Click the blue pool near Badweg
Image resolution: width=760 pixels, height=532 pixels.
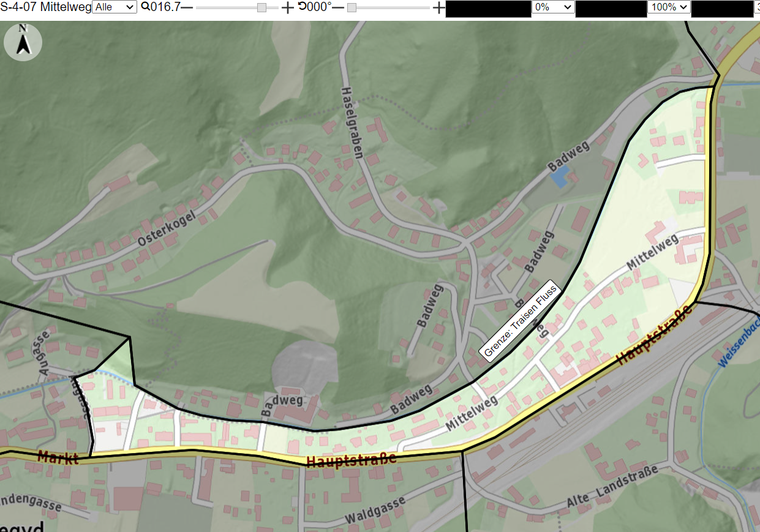click(x=559, y=176)
